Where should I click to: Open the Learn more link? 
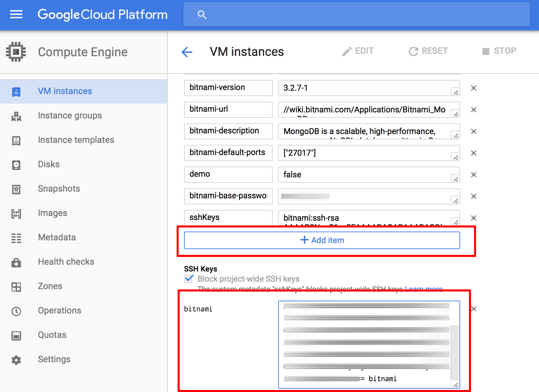click(x=424, y=289)
